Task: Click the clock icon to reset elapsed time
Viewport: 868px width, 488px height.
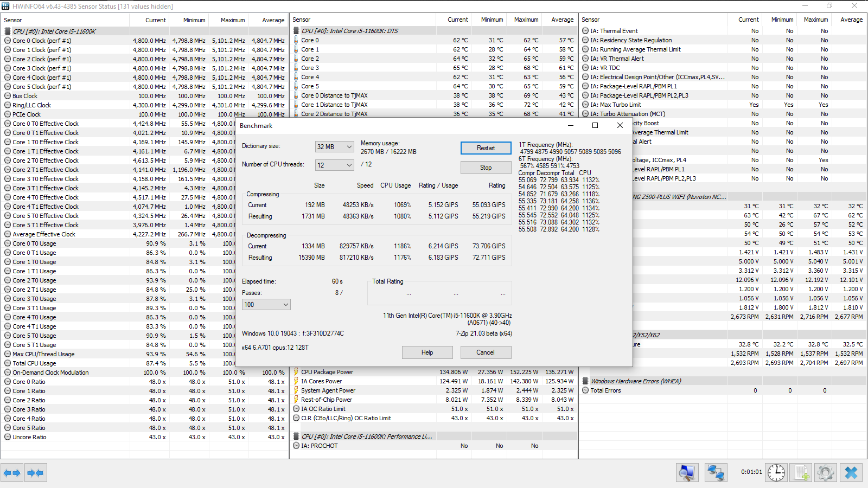Action: [x=776, y=473]
